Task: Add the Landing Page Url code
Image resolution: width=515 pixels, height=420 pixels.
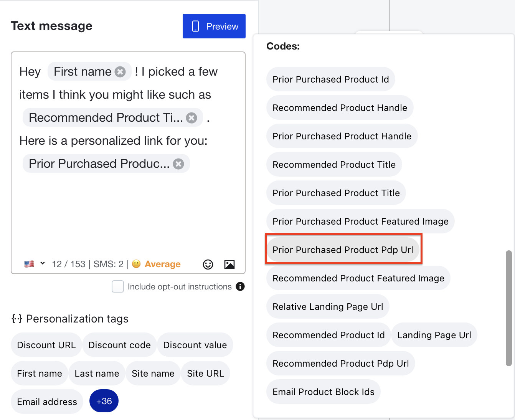Action: pos(434,335)
